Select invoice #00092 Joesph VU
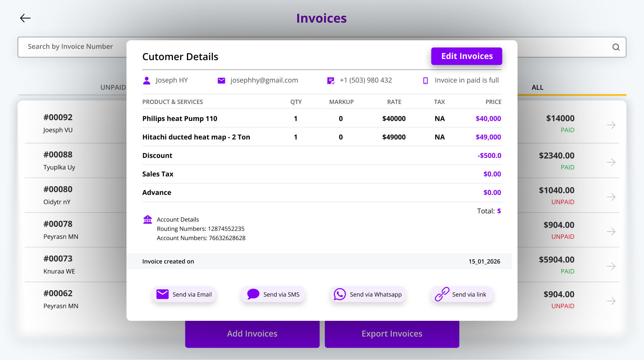This screenshot has width=644, height=360. (58, 123)
